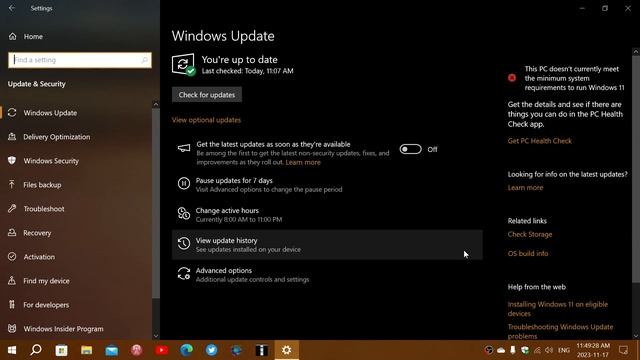Follow the Learn more link about non-security updates
The height and width of the screenshot is (360, 640).
(x=303, y=162)
